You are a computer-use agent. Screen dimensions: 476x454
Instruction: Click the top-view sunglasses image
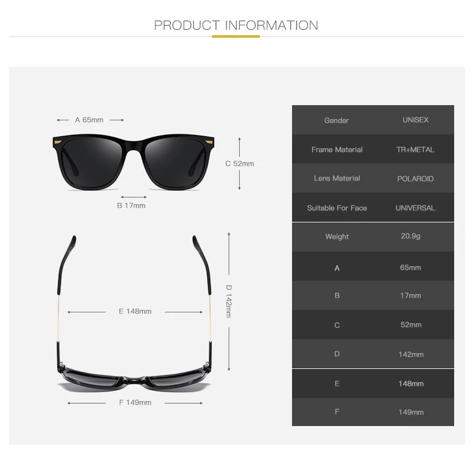pos(134,314)
